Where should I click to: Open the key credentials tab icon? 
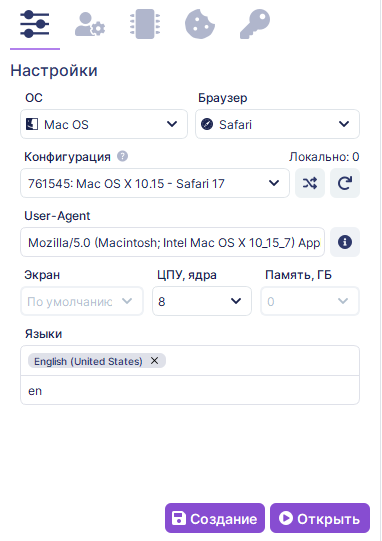tap(255, 24)
